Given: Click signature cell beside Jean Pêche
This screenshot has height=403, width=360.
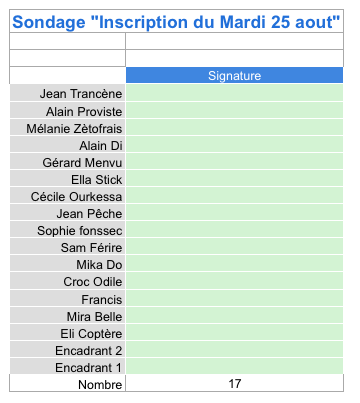Looking at the screenshot, I should (x=234, y=213).
